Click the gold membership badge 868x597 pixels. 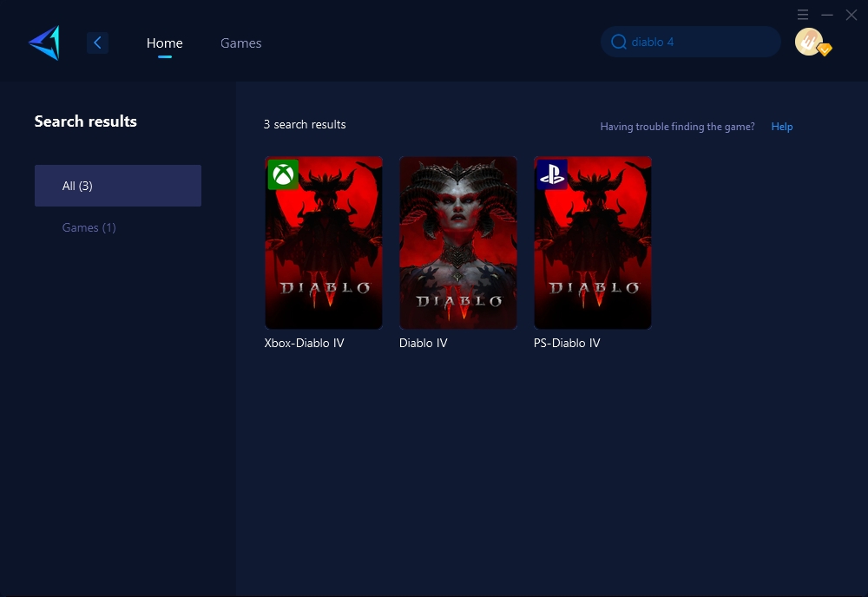point(825,49)
